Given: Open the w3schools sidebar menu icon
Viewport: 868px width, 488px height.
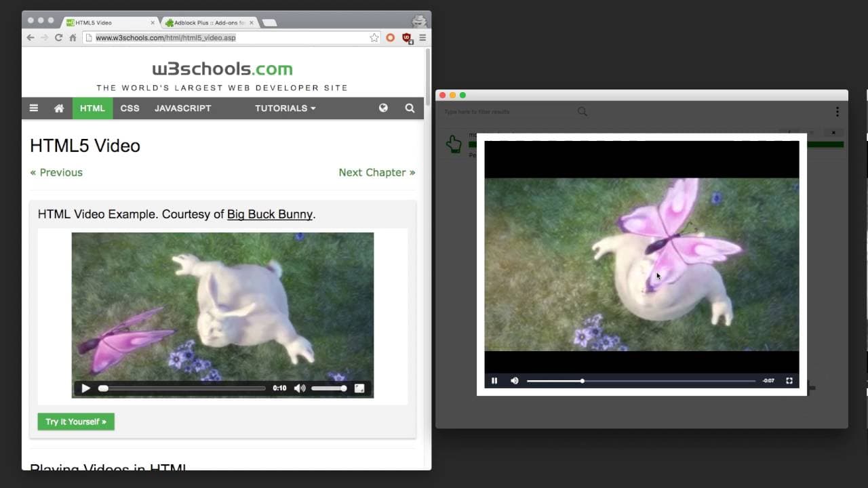Looking at the screenshot, I should point(33,108).
